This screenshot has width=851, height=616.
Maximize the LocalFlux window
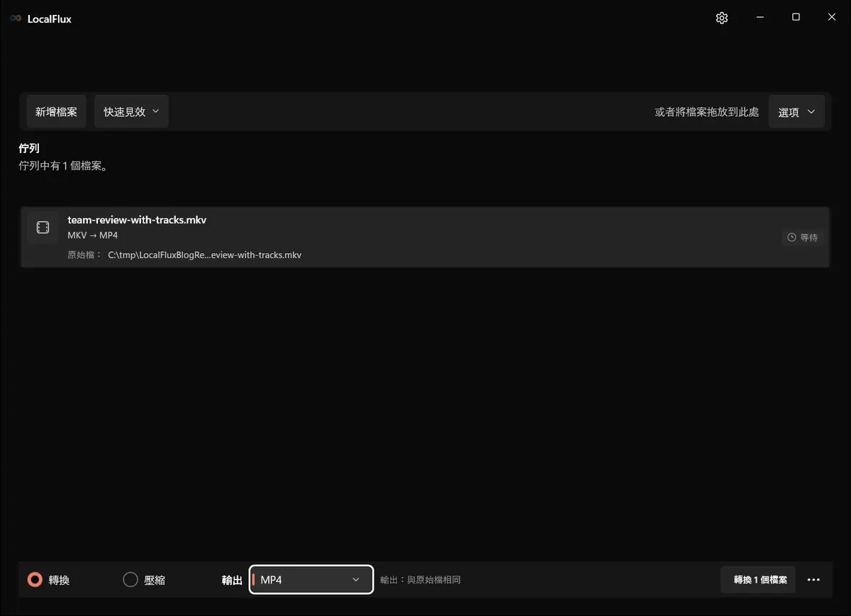(796, 18)
